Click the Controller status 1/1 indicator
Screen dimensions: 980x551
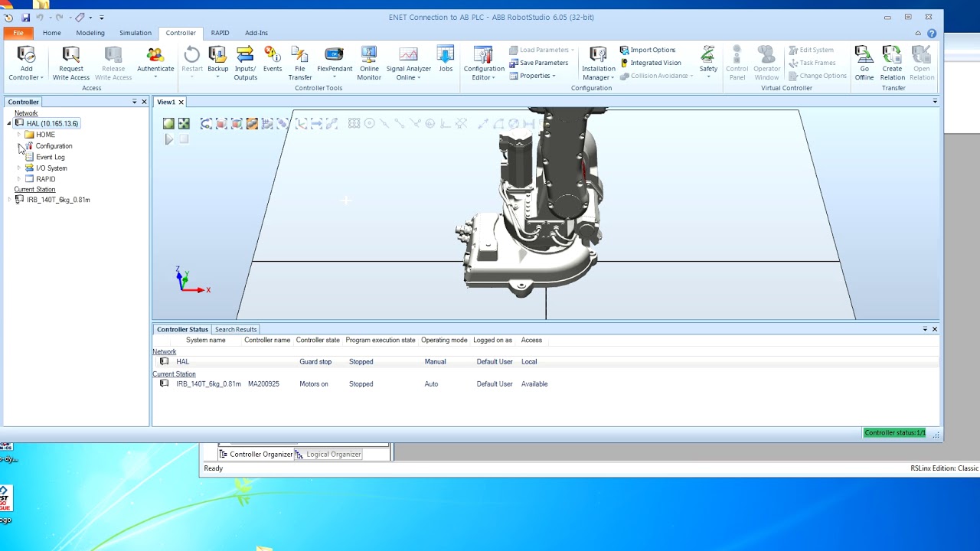click(x=894, y=433)
